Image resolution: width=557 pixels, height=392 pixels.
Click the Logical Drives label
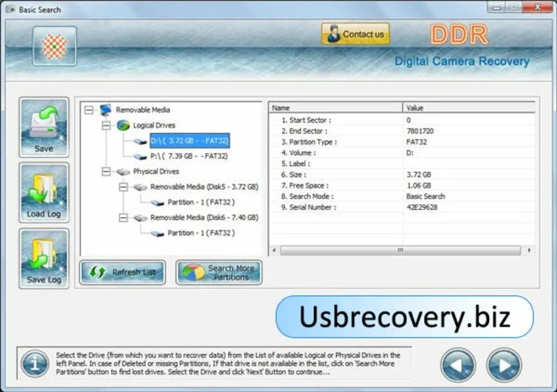pyautogui.click(x=154, y=126)
